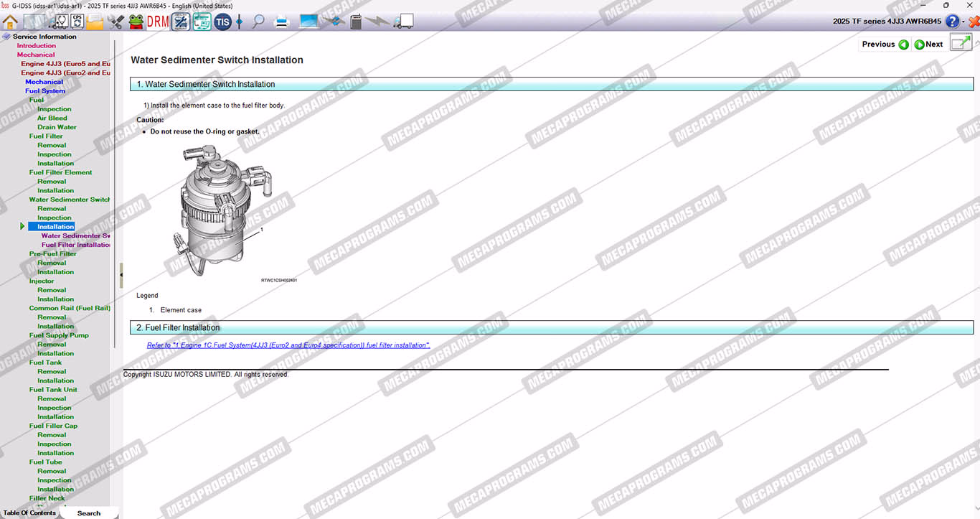The image size is (980, 519).
Task: Switch to the Search tab
Action: coord(89,513)
